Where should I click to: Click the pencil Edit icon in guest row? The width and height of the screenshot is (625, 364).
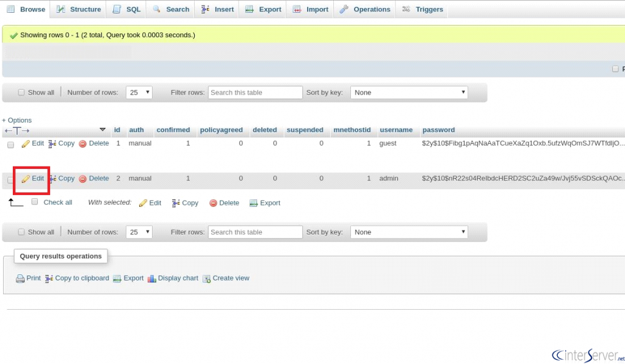pos(26,144)
